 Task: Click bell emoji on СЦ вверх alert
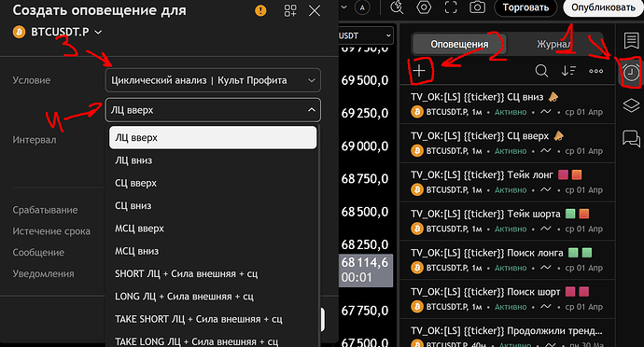pyautogui.click(x=558, y=136)
